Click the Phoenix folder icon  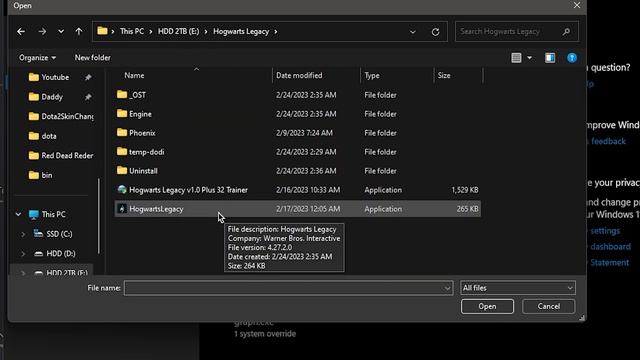(x=122, y=132)
